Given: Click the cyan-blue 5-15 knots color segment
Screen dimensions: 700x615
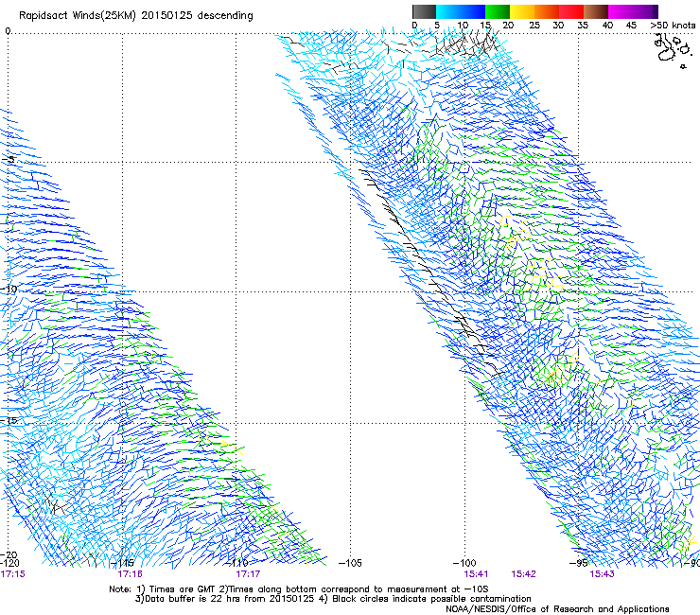Looking at the screenshot, I should point(461,11).
